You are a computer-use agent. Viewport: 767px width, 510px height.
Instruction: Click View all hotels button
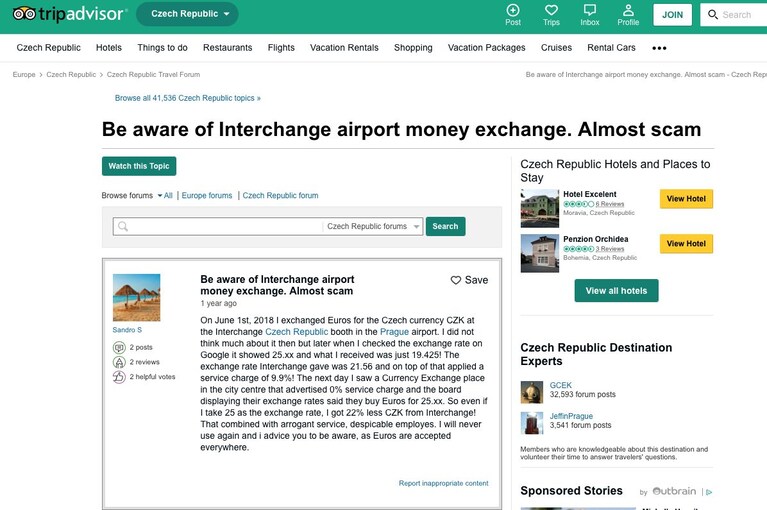point(616,290)
